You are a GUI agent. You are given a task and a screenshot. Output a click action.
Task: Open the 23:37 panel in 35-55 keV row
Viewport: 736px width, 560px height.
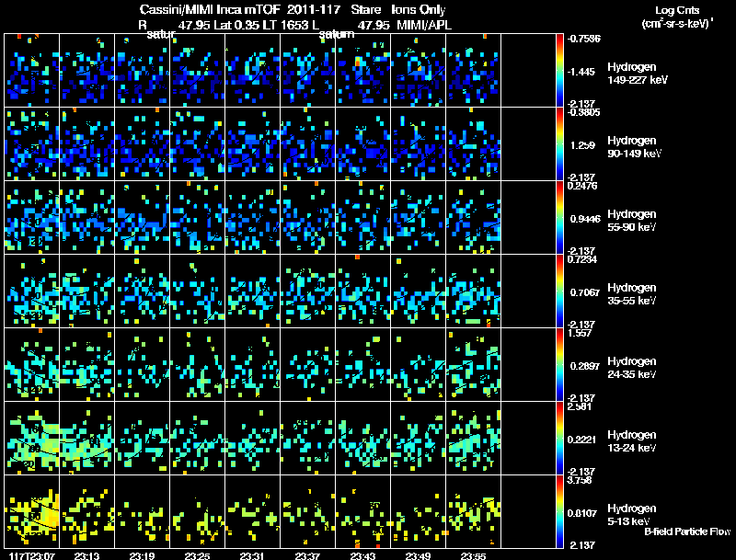[307, 291]
